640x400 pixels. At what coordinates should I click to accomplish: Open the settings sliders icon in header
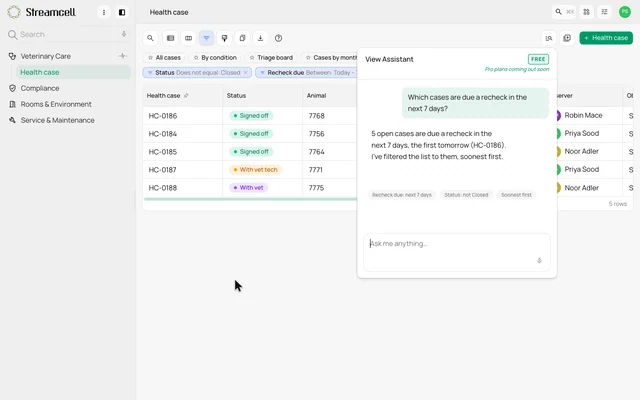604,12
